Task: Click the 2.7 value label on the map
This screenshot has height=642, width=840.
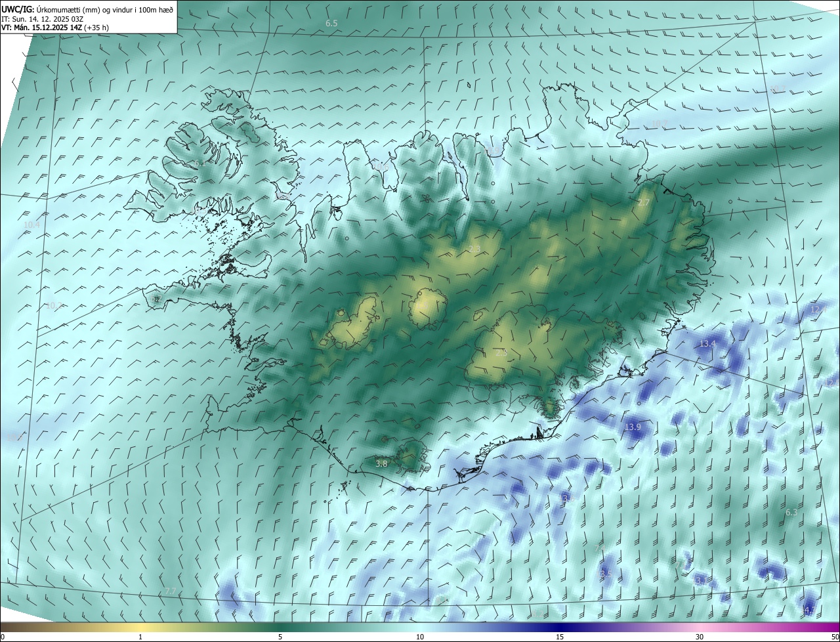Action: [643, 202]
